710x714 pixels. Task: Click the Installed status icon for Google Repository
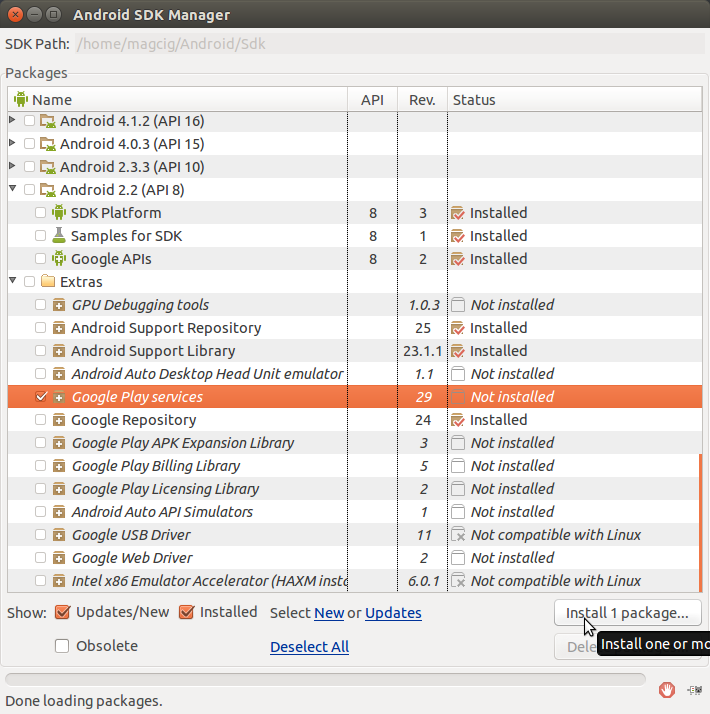point(458,420)
